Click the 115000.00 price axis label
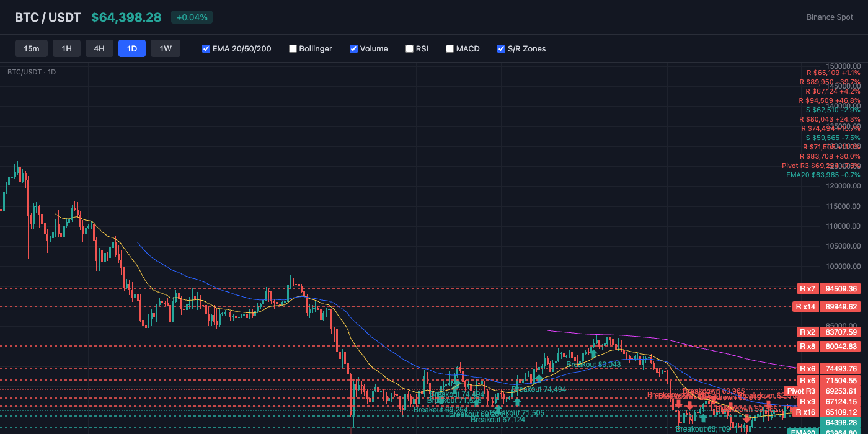 [844, 206]
